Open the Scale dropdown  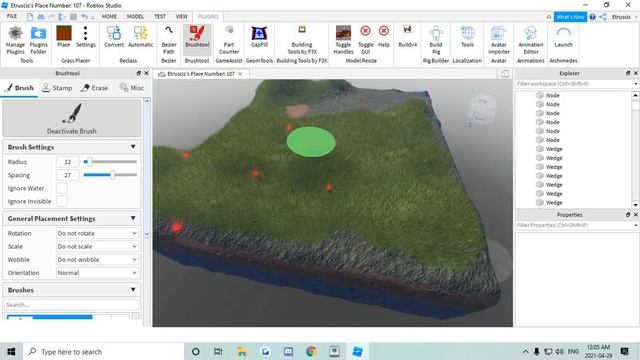pos(97,246)
